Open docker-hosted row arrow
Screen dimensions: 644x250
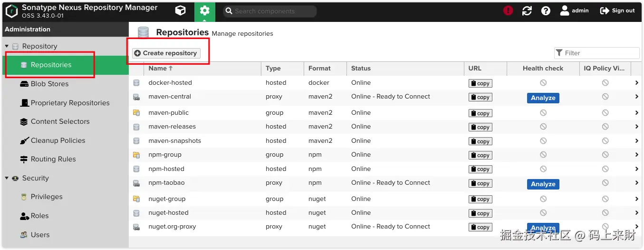pyautogui.click(x=636, y=83)
